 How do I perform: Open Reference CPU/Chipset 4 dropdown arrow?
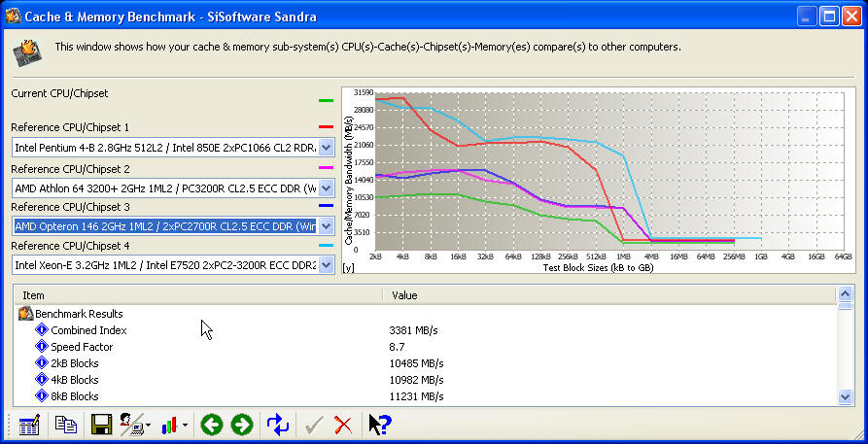pyautogui.click(x=326, y=265)
